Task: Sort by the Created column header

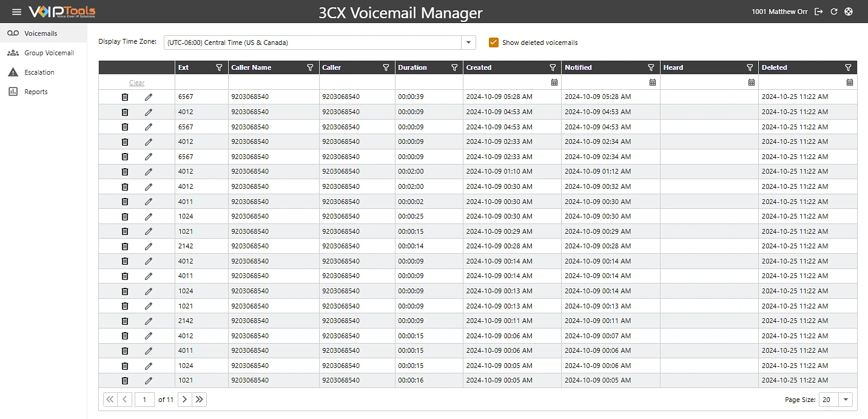Action: [x=479, y=67]
